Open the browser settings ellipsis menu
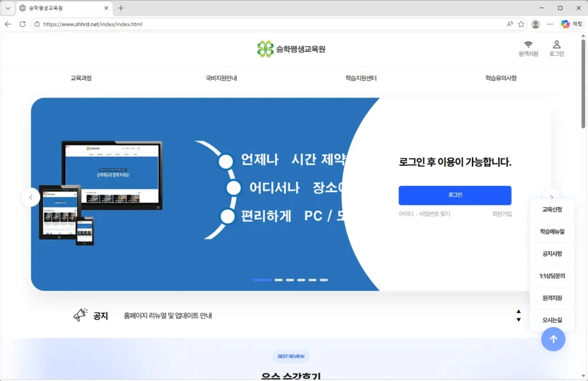Screen dimensions: 588x381 click(x=550, y=24)
